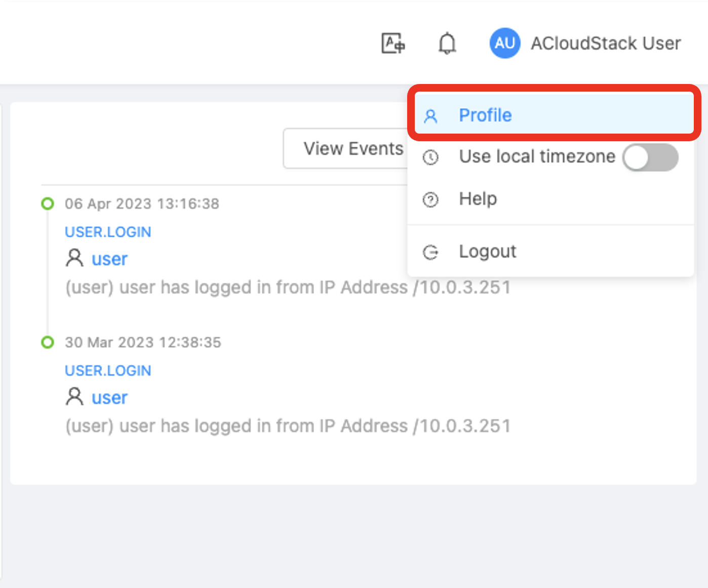Click the blue AU avatar
The height and width of the screenshot is (588, 708).
tap(504, 44)
